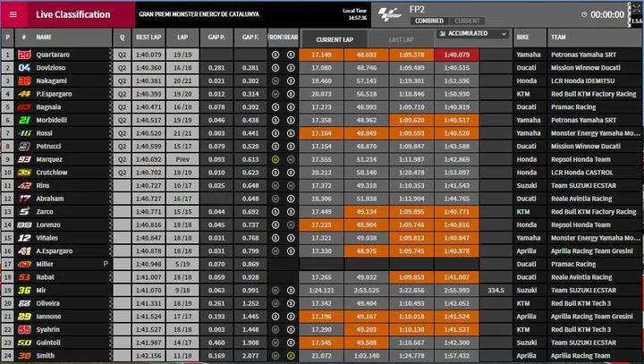Switch to COMBINED session view

(x=428, y=21)
